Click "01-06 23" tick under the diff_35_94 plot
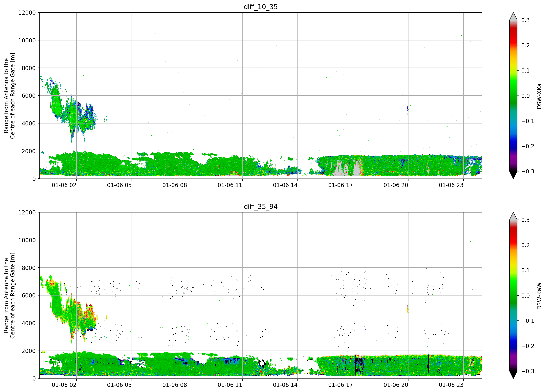 pos(451,385)
